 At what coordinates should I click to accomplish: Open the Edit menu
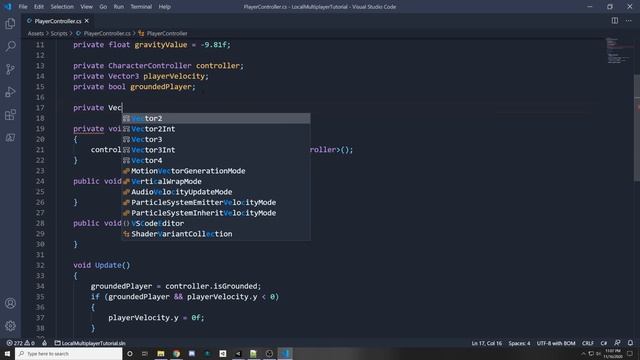pos(39,7)
